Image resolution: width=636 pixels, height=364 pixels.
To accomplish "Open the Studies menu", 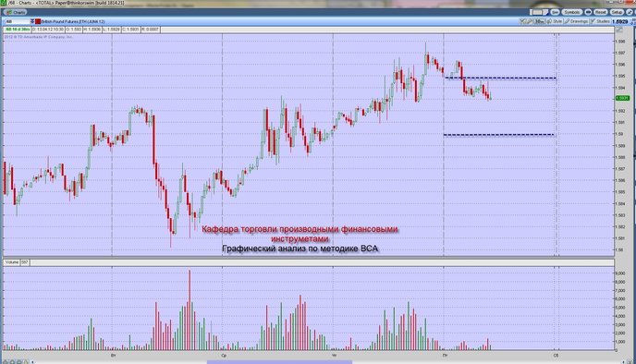I will (600, 21).
